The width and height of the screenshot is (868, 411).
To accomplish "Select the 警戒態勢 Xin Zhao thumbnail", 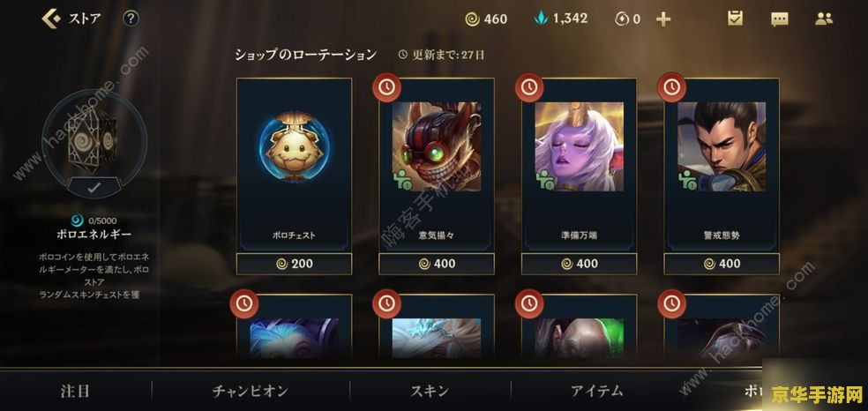I will pyautogui.click(x=722, y=146).
